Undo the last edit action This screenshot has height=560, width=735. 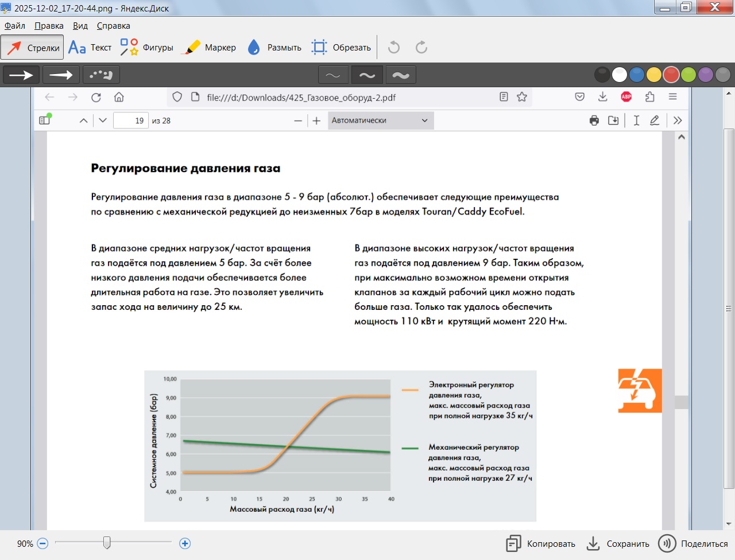(x=394, y=48)
